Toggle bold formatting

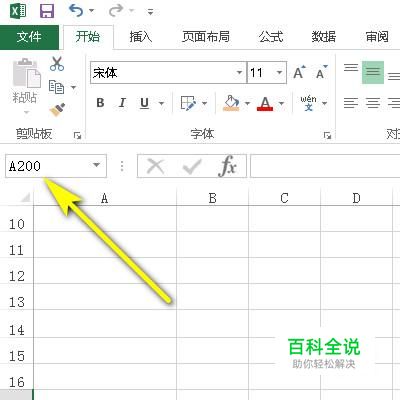(100, 103)
